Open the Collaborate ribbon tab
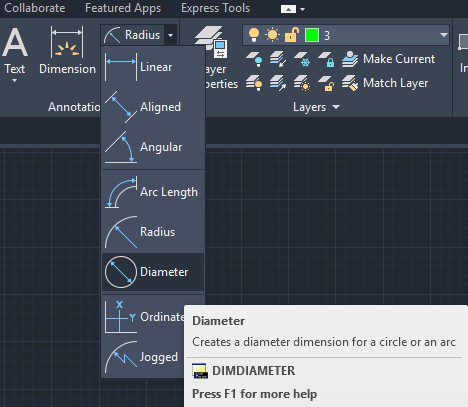The height and width of the screenshot is (407, 468). (x=35, y=8)
